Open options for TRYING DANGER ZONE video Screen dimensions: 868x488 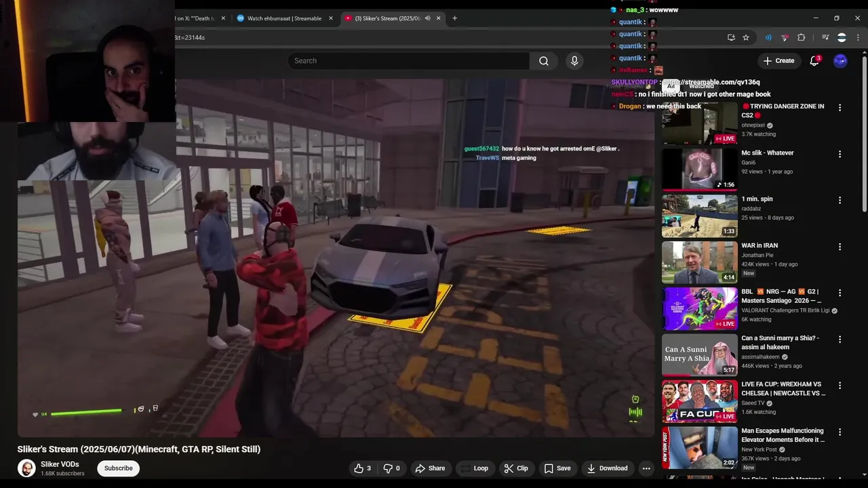coord(840,108)
